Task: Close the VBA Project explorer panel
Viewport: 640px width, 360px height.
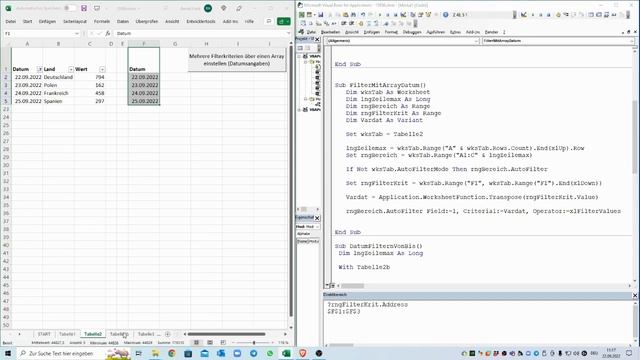Action: point(318,39)
